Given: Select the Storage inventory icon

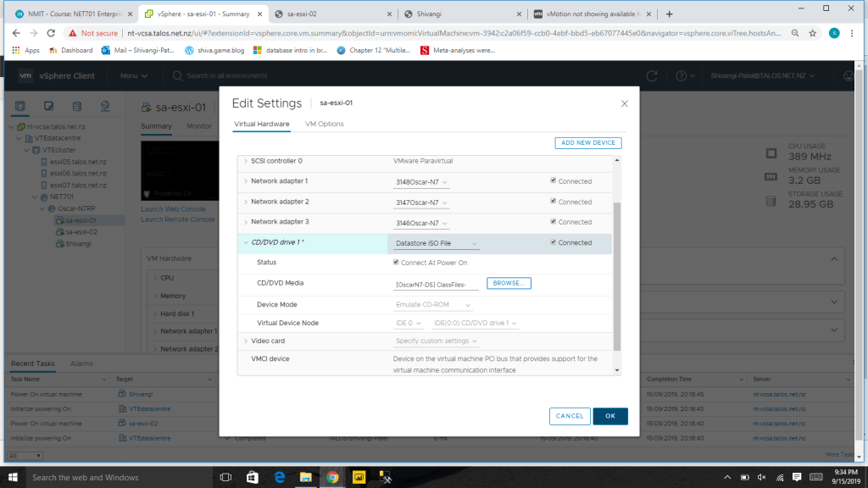Looking at the screenshot, I should click(x=77, y=106).
